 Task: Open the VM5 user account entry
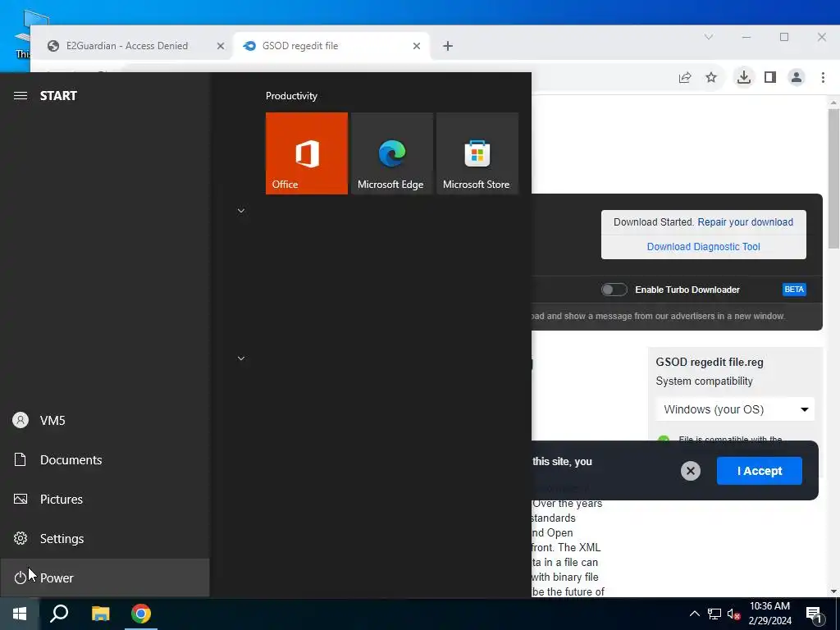pyautogui.click(x=105, y=421)
